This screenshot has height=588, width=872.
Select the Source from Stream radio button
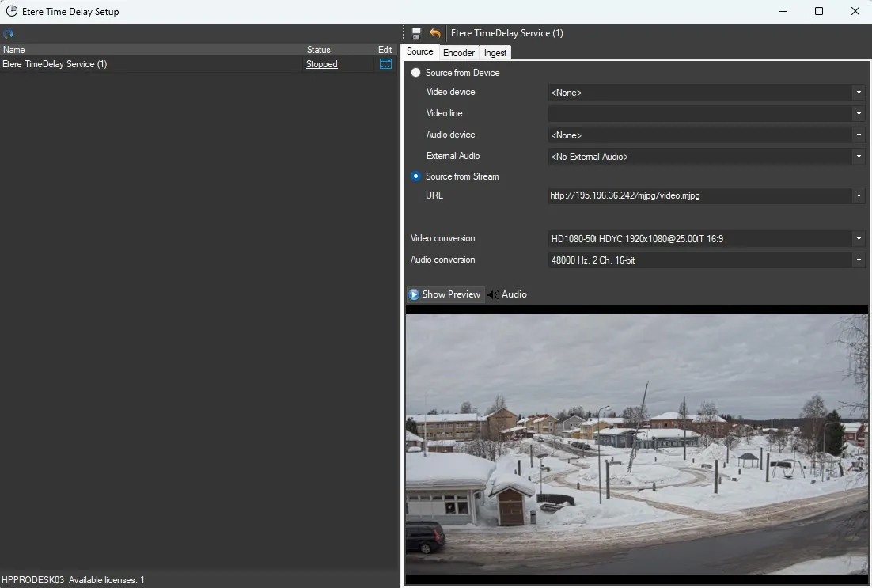416,176
